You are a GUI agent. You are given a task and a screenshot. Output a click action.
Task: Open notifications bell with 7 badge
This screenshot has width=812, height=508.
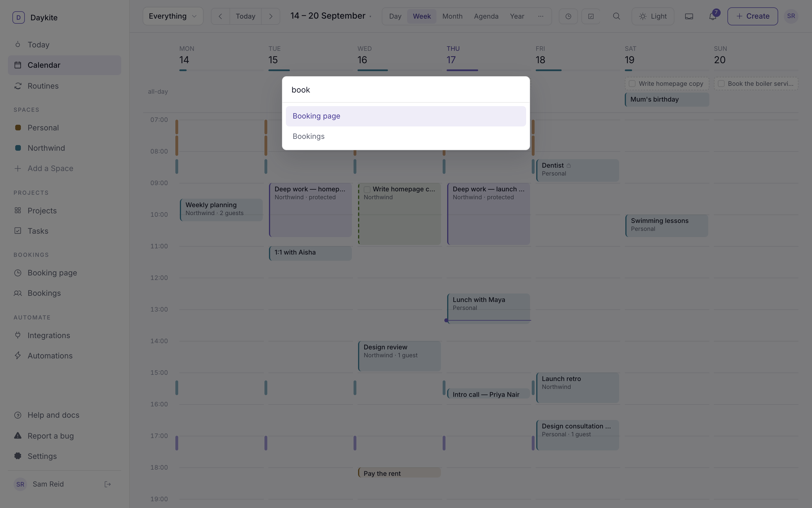[x=712, y=16]
